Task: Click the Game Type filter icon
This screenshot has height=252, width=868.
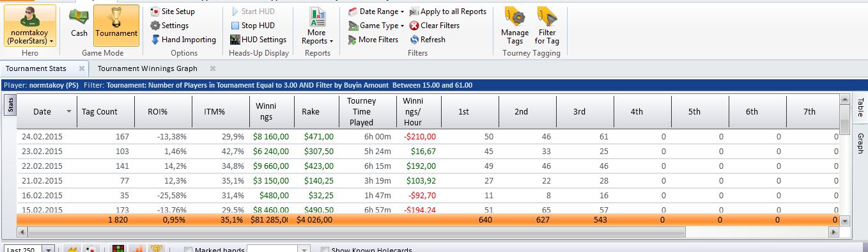Action: pos(353,26)
